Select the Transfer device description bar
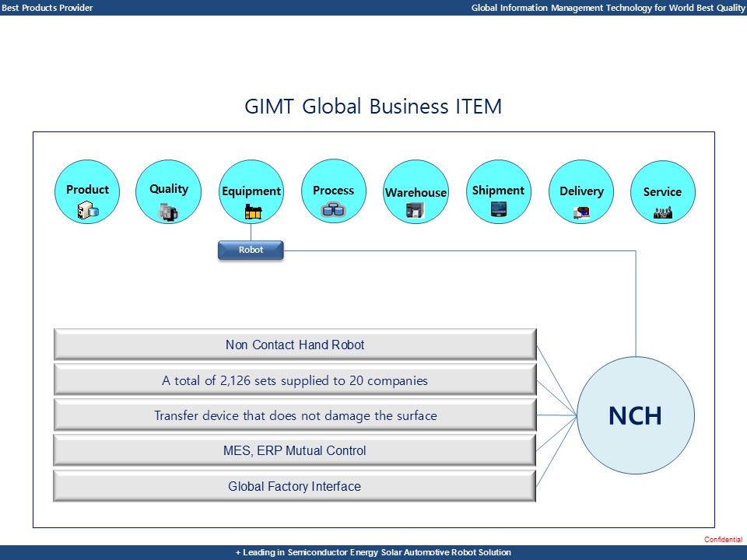 (295, 415)
